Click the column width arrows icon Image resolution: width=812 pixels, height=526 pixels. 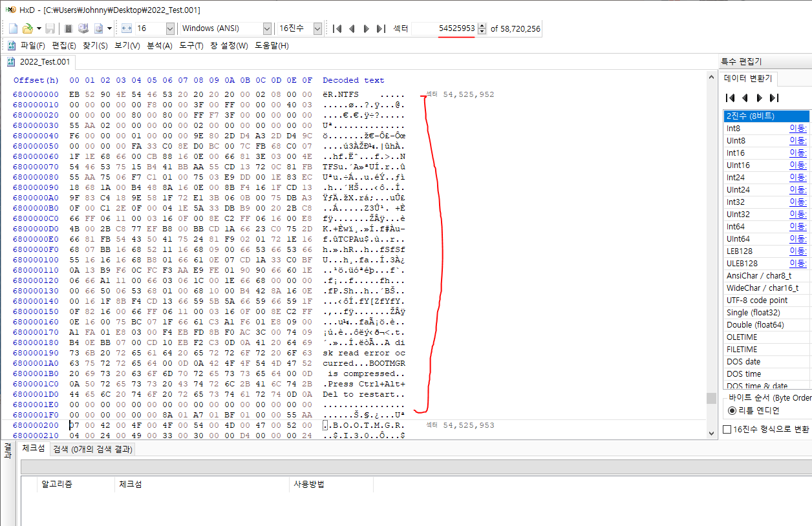pos(127,28)
